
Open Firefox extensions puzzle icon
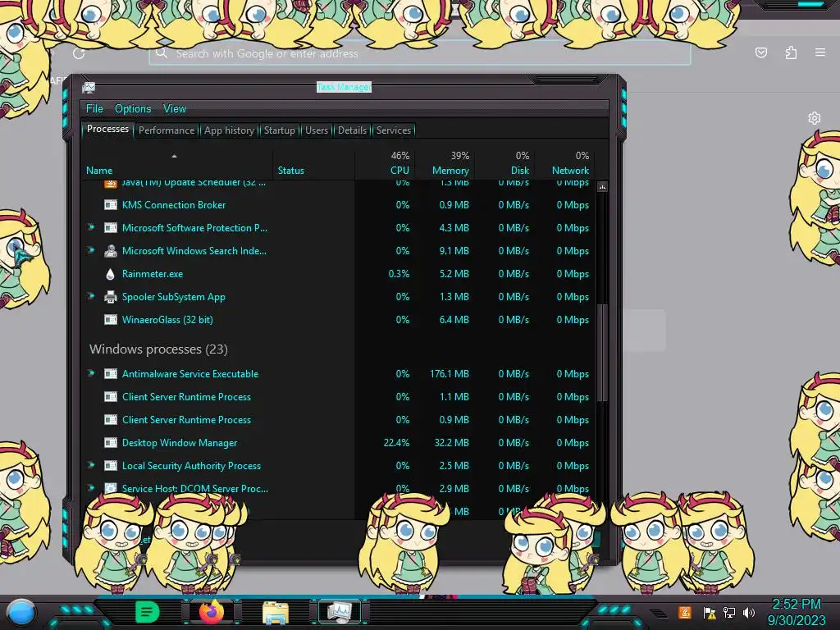pyautogui.click(x=791, y=52)
